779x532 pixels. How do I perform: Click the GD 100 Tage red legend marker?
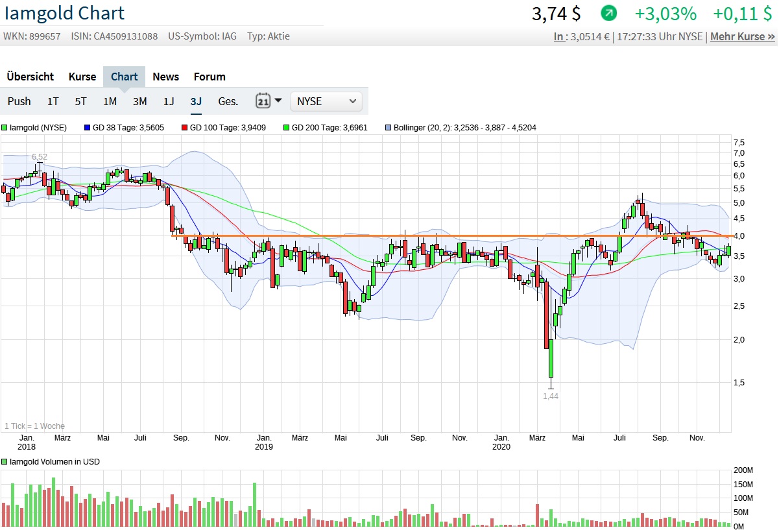(x=185, y=128)
